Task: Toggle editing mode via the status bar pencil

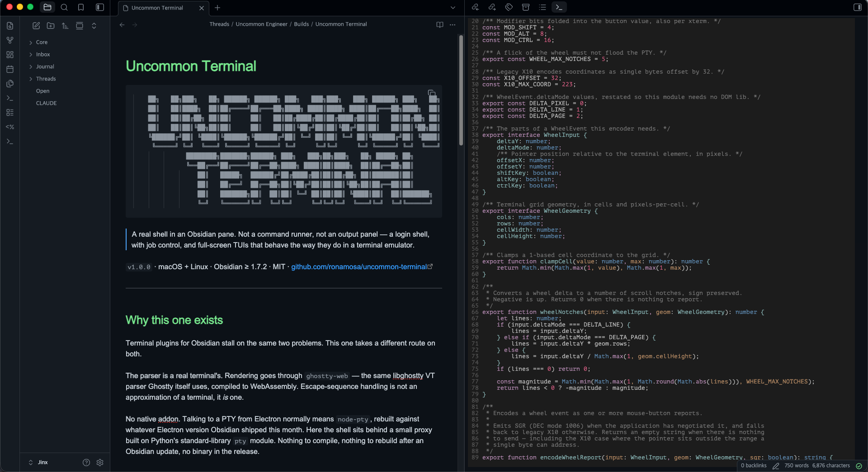Action: pyautogui.click(x=776, y=466)
